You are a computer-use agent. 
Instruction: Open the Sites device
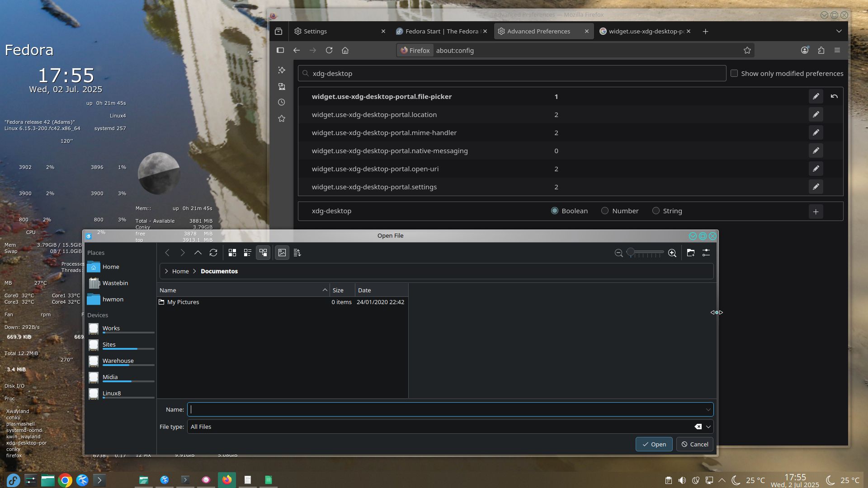point(120,345)
